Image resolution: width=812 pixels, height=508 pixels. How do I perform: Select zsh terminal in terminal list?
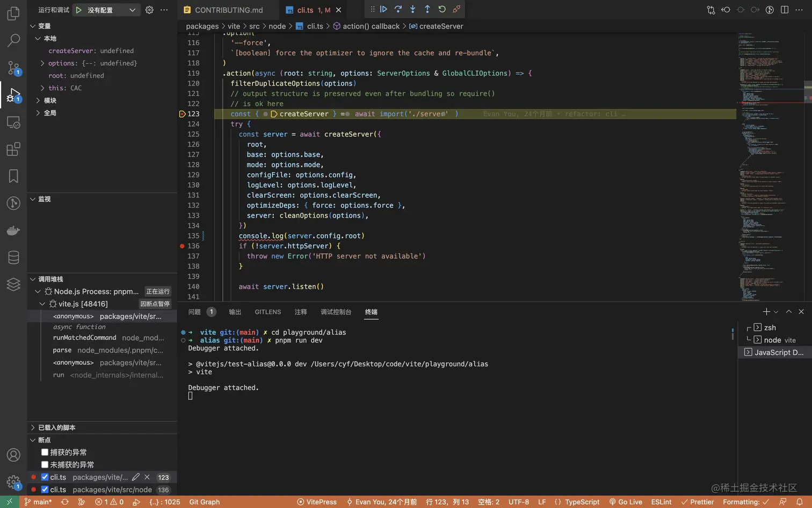coord(770,327)
